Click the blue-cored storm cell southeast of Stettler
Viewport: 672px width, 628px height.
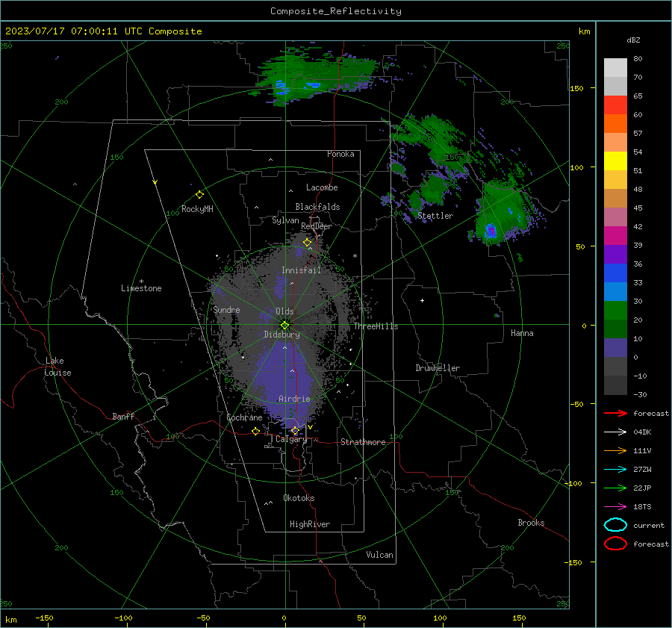point(491,230)
